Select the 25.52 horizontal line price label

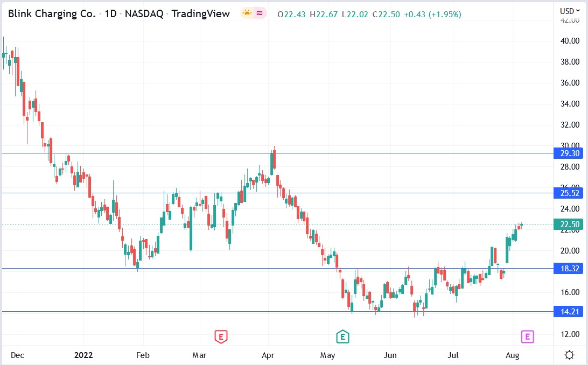(570, 193)
